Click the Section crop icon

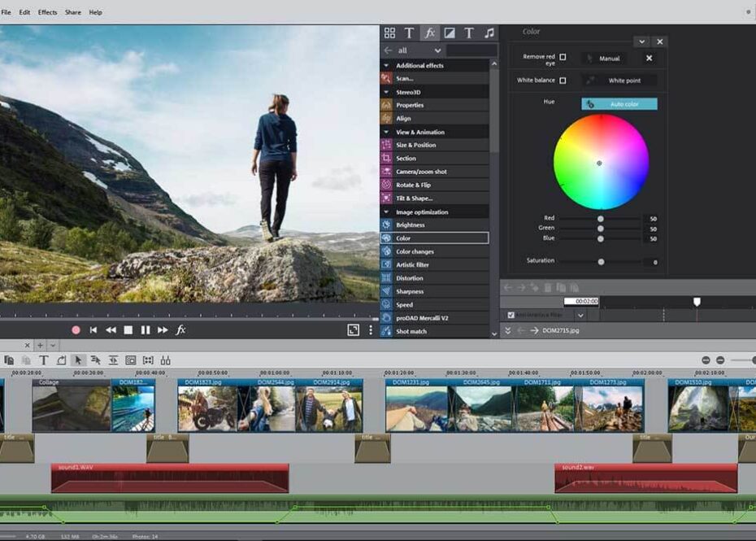pos(386,159)
